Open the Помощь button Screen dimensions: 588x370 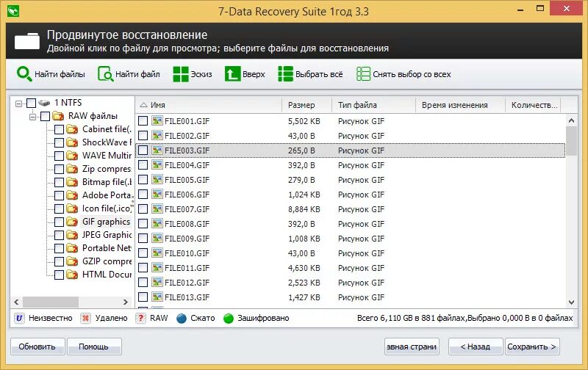coord(94,347)
